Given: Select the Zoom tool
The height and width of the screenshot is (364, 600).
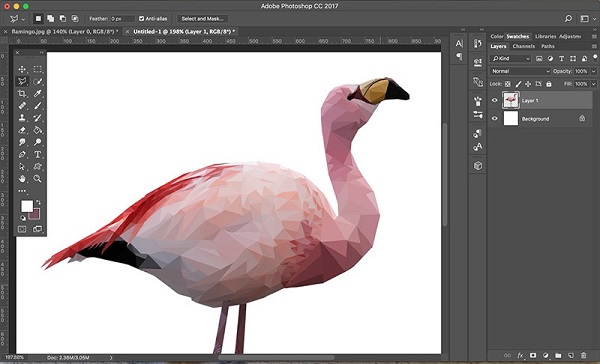Looking at the screenshot, I should (38, 178).
